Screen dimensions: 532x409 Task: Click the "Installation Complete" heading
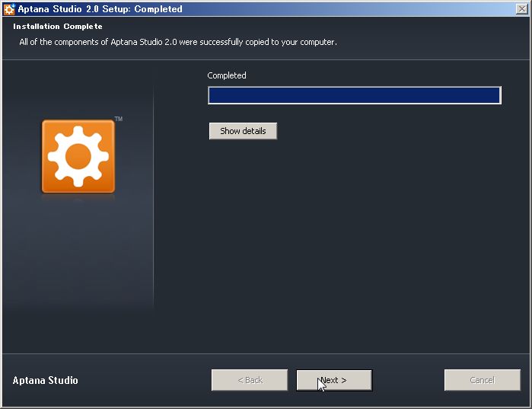[58, 27]
